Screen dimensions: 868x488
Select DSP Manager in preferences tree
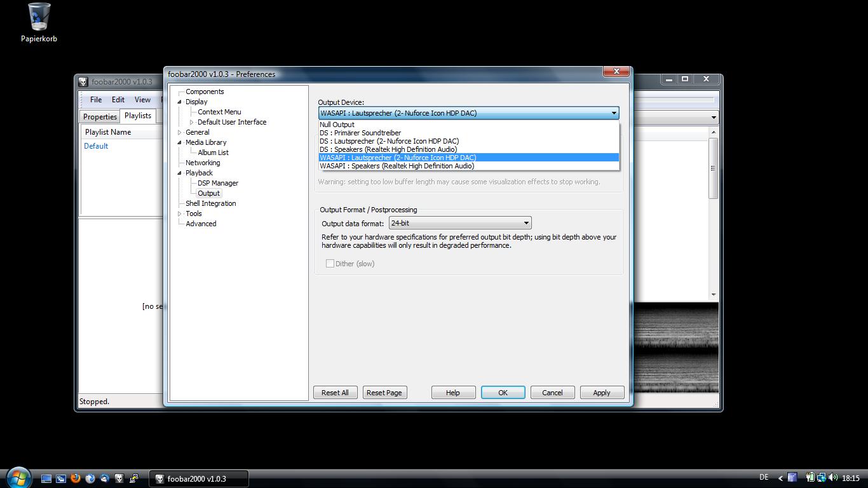[218, 183]
